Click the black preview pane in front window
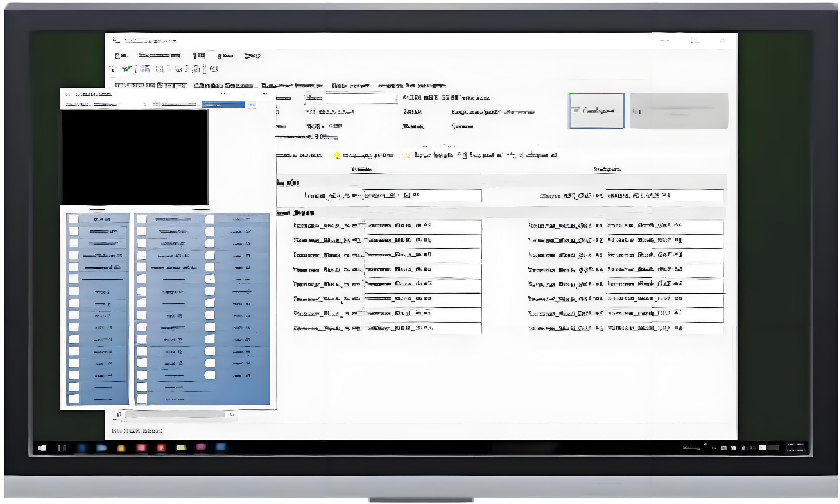 pos(135,157)
